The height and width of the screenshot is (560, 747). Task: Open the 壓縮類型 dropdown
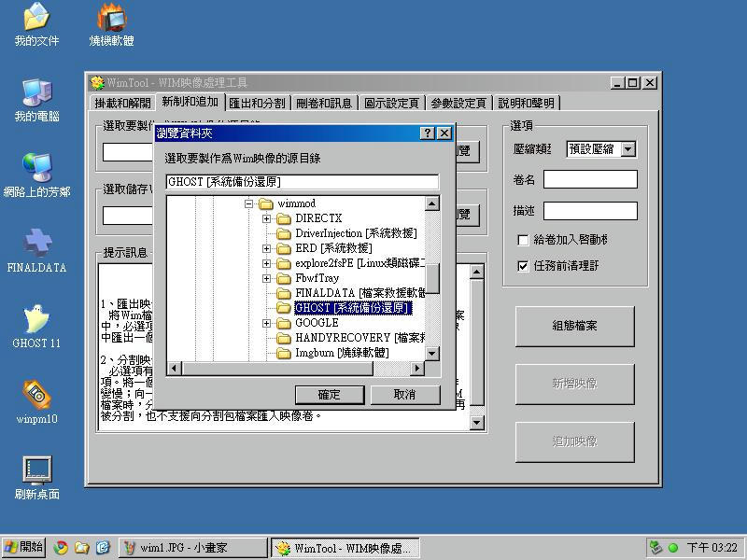tap(628, 149)
